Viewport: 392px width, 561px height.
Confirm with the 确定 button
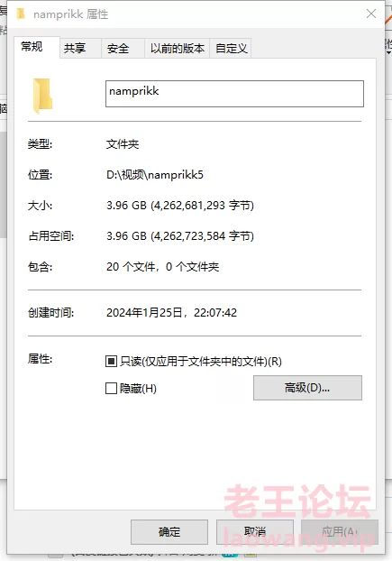(169, 531)
